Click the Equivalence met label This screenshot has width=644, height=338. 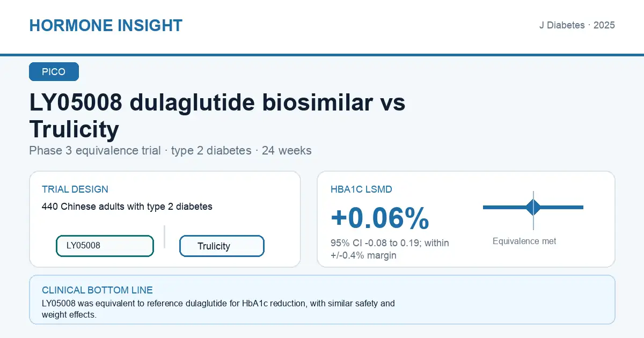(524, 241)
